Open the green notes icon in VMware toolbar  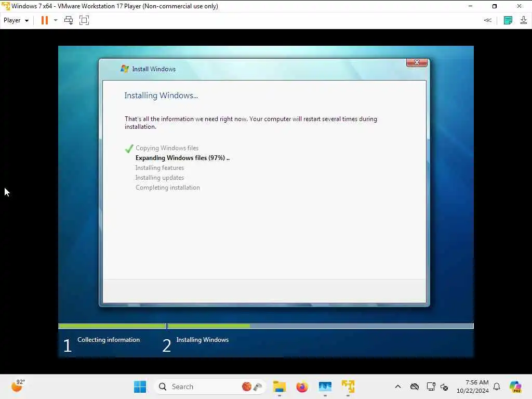click(x=508, y=20)
